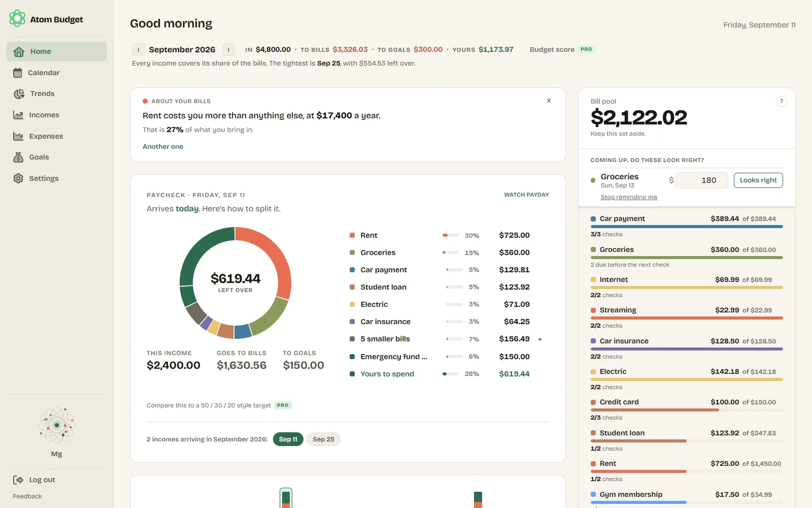This screenshot has width=812, height=508.
Task: Click the Home house icon in sidebar
Action: (19, 51)
